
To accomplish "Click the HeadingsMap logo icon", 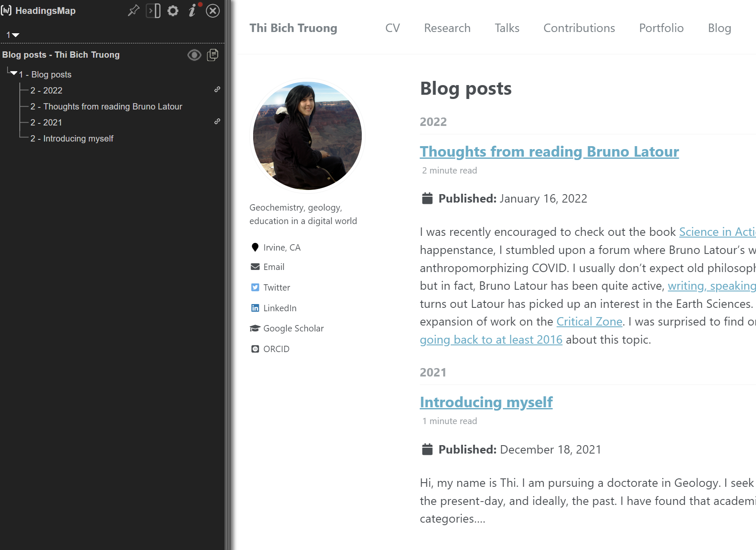I will pos(6,11).
